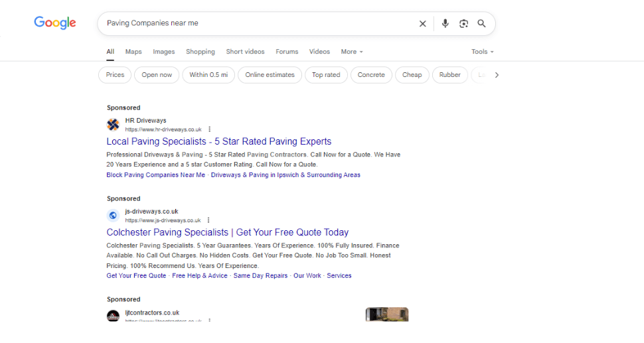Open the Services sitelink

(339, 276)
